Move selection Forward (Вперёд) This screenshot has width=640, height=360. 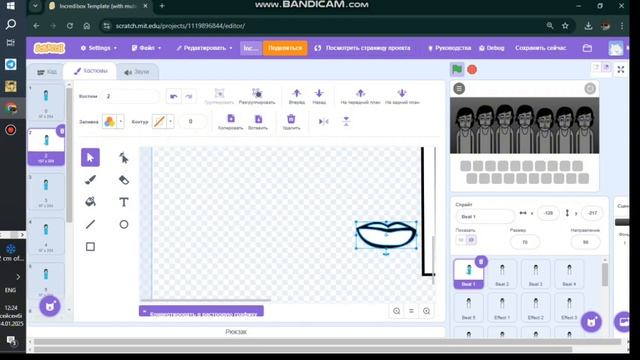297,96
